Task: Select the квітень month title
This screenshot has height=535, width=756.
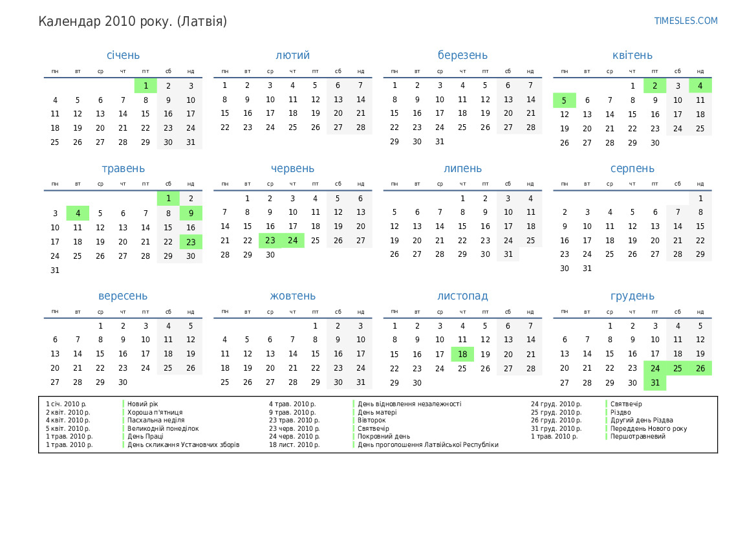Action: pyautogui.click(x=632, y=56)
